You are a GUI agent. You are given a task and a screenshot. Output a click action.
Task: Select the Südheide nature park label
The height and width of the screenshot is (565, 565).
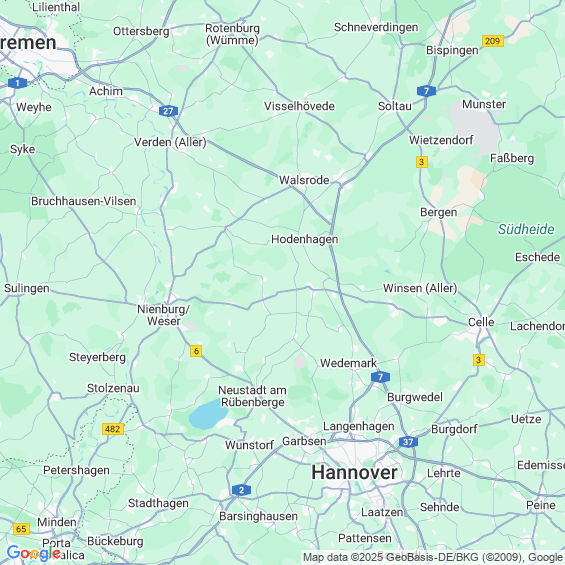526,229
